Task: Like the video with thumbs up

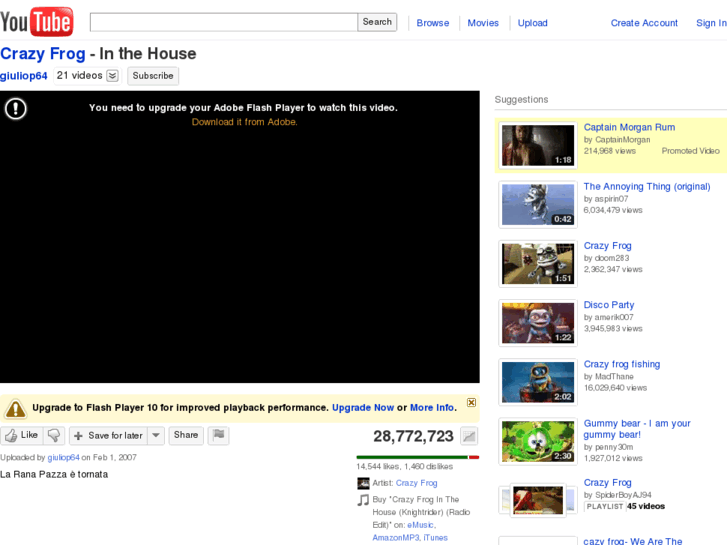Action: pyautogui.click(x=21, y=436)
